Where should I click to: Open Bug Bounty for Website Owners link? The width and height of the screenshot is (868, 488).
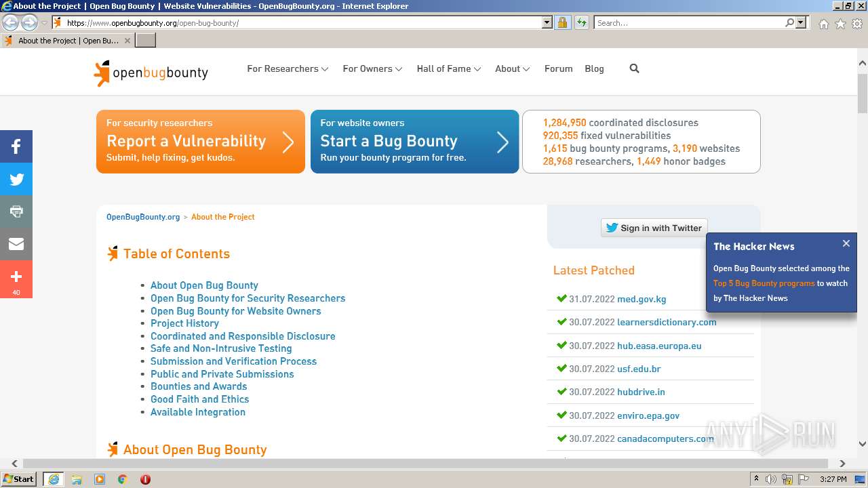click(x=236, y=311)
